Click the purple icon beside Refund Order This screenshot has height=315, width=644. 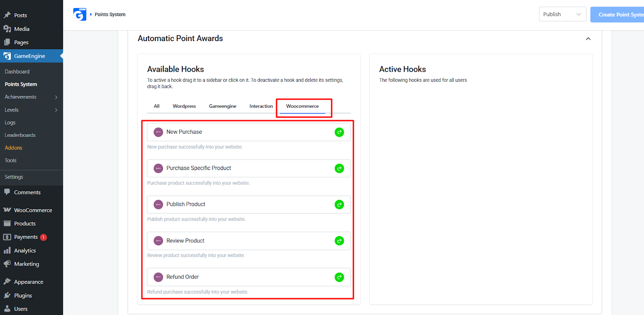(159, 277)
